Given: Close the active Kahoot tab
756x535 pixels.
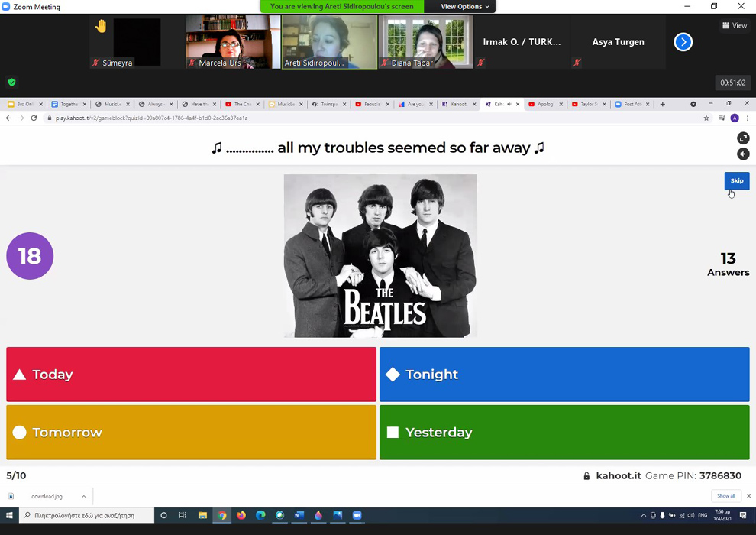Looking at the screenshot, I should [518, 104].
